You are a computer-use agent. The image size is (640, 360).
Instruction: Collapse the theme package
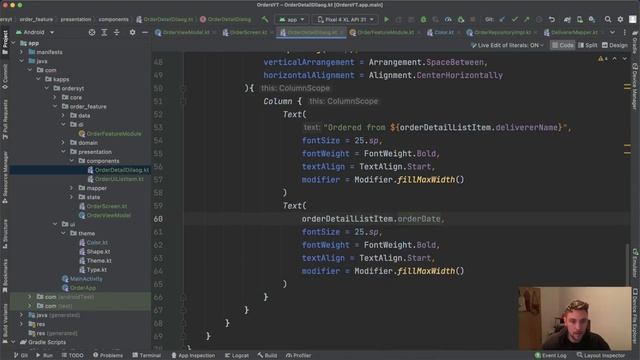63,233
